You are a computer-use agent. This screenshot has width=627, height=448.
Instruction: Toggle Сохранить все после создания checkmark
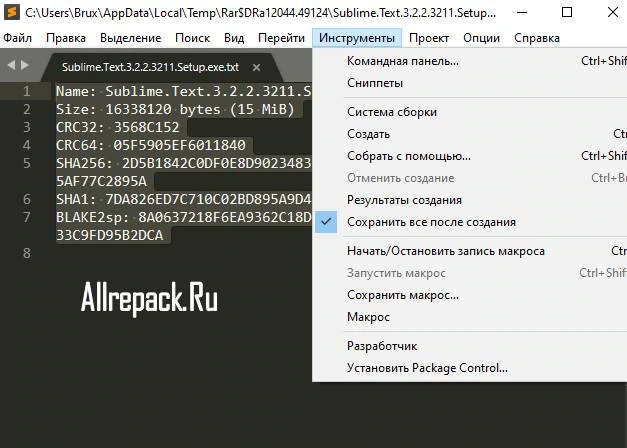pos(470,222)
